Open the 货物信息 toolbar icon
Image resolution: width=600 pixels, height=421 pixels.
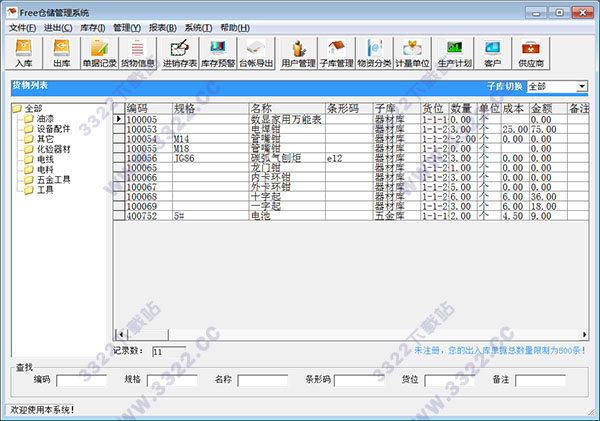click(x=138, y=53)
